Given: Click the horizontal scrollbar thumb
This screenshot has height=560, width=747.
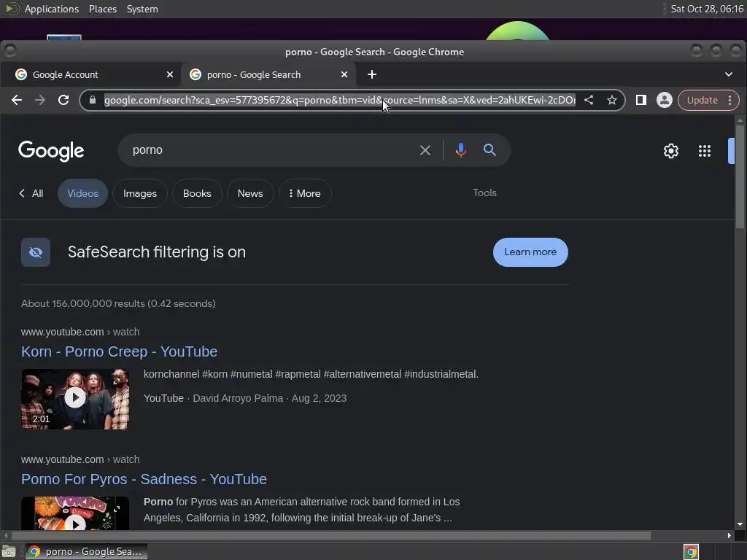Looking at the screenshot, I should (x=331, y=536).
